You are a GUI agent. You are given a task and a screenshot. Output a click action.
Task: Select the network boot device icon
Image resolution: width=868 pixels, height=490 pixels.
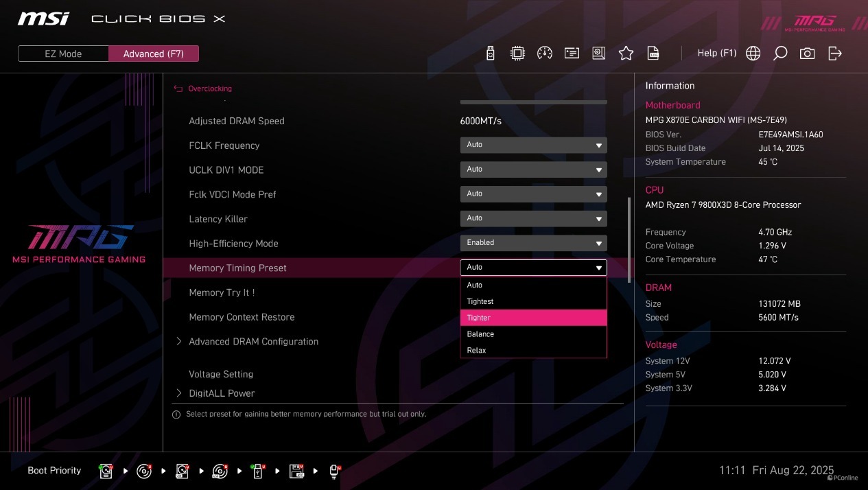pyautogui.click(x=334, y=471)
